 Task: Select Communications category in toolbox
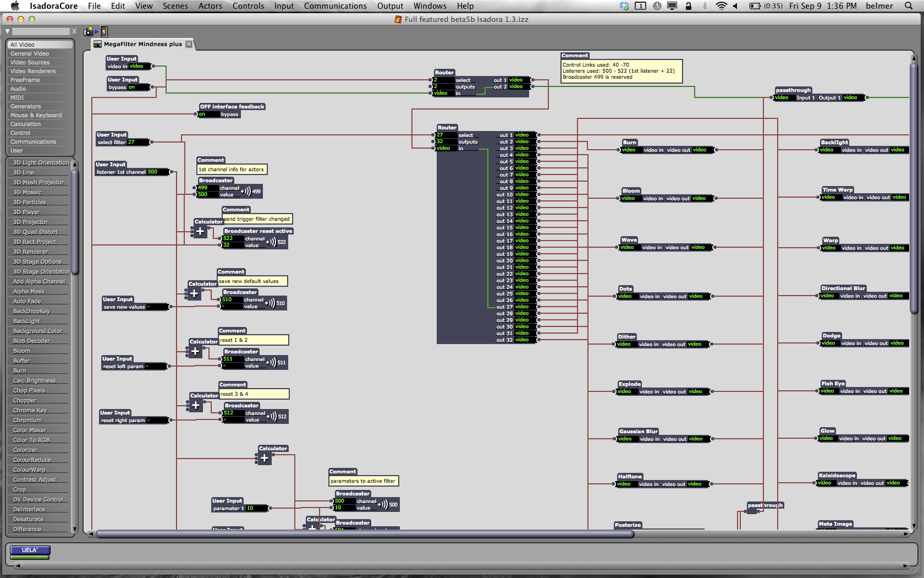pos(40,141)
